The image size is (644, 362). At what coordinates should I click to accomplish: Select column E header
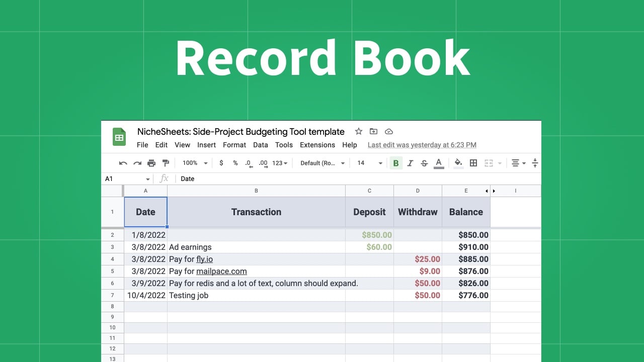pyautogui.click(x=466, y=191)
